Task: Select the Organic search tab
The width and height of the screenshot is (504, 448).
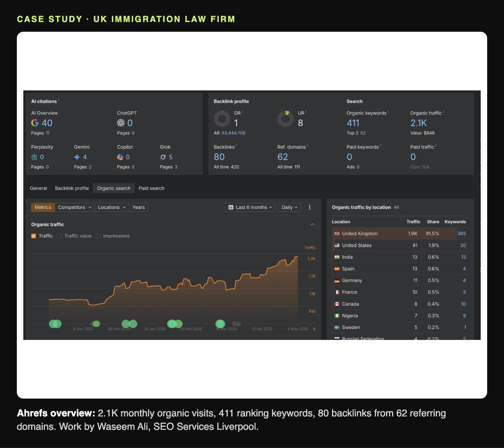Action: pos(114,189)
